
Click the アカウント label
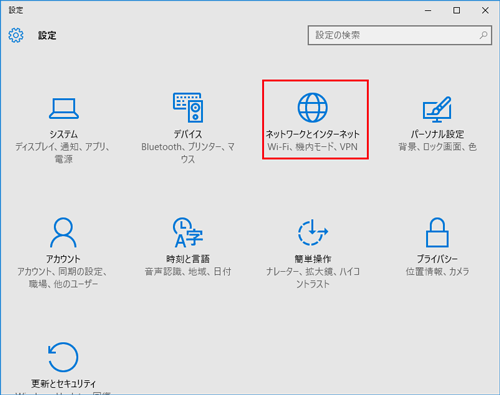(x=63, y=259)
